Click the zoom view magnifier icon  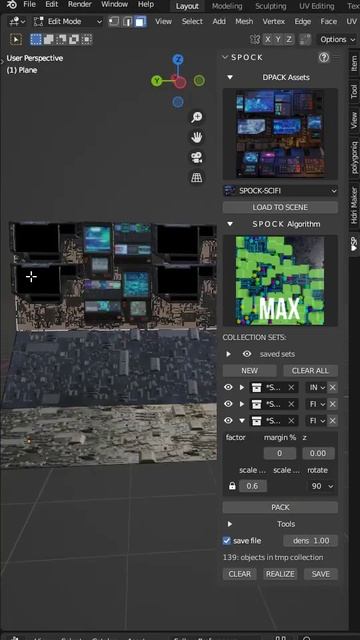[x=197, y=117]
